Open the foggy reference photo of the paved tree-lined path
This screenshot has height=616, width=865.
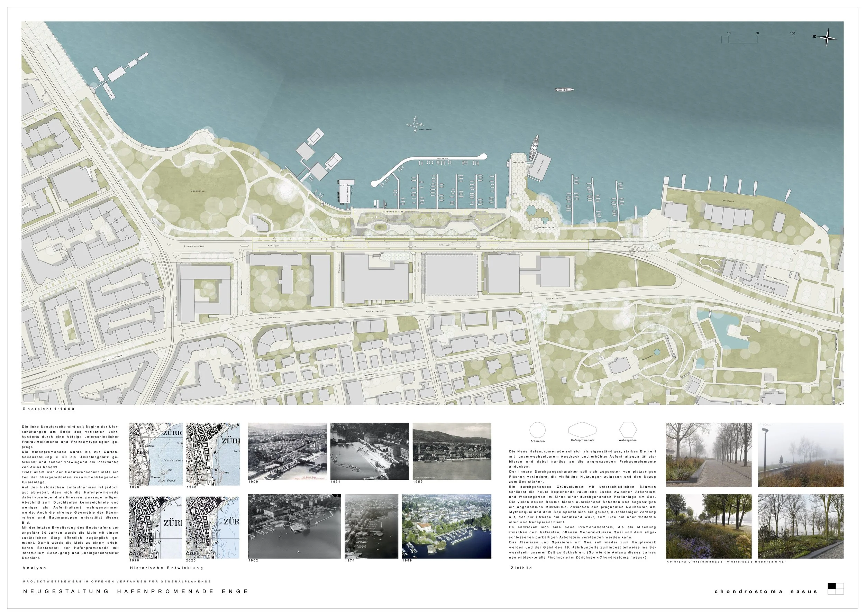click(709, 455)
